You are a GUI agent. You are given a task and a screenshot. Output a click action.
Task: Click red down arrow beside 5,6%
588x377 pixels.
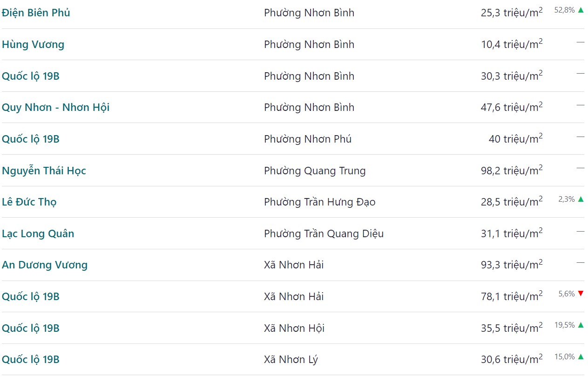click(x=581, y=294)
